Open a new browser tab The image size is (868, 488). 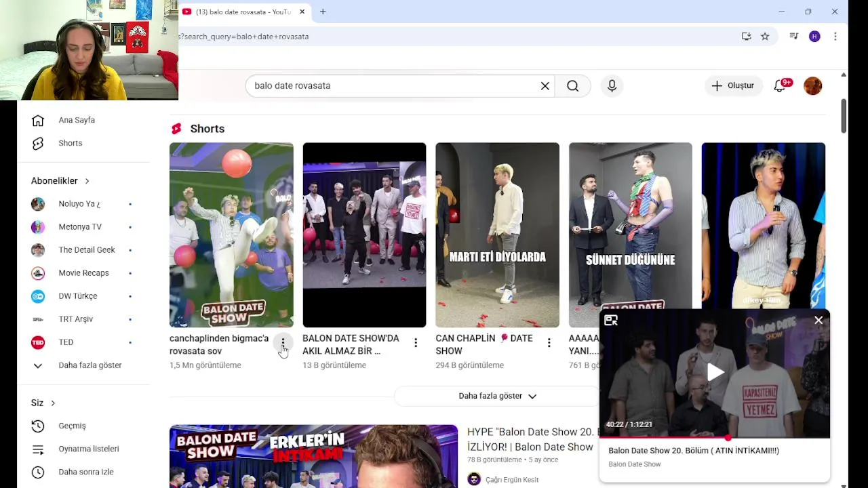pyautogui.click(x=323, y=12)
